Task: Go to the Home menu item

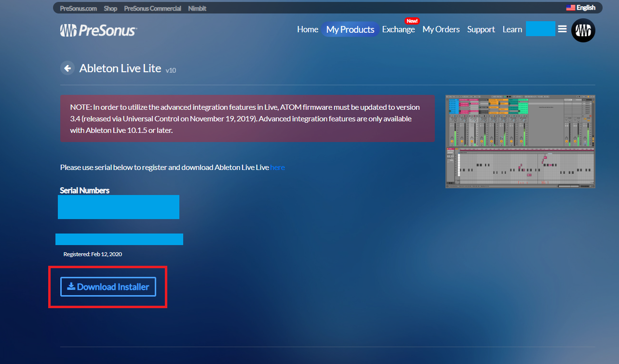Action: [x=308, y=29]
